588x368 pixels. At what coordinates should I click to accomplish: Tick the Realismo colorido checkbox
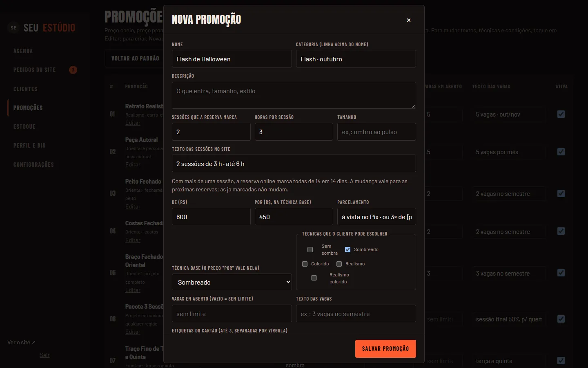pyautogui.click(x=314, y=278)
